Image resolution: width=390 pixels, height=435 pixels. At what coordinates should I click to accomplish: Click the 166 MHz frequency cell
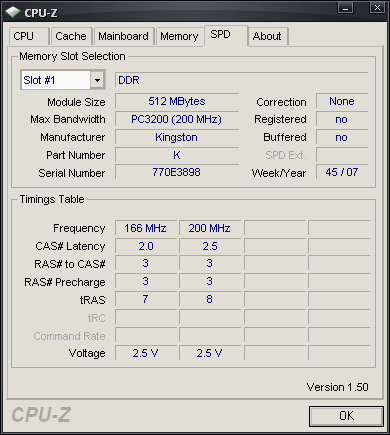146,228
